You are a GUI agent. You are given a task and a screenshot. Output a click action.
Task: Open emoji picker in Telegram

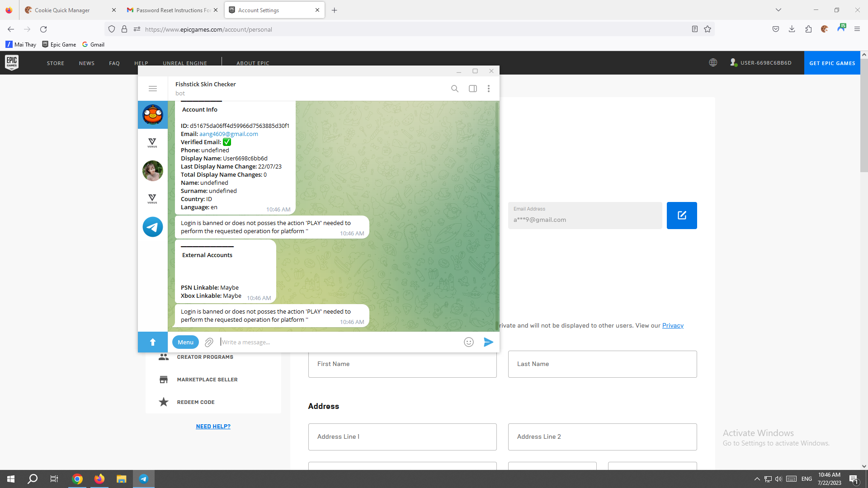pyautogui.click(x=469, y=342)
